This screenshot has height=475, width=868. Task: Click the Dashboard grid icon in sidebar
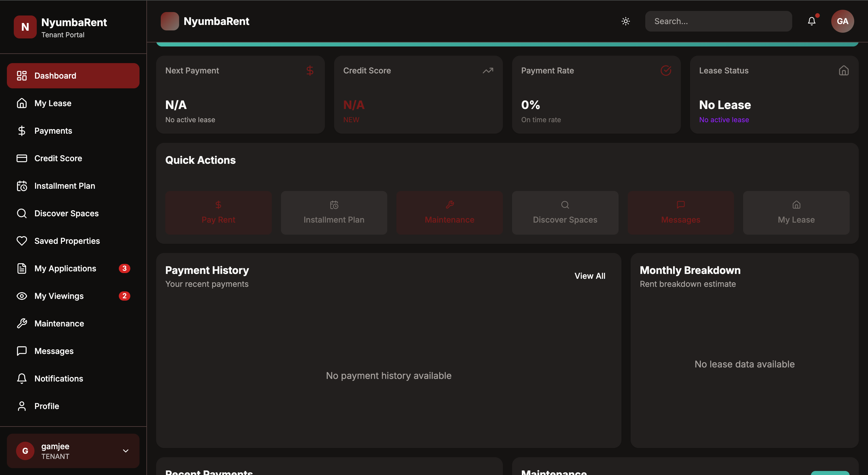tap(22, 76)
